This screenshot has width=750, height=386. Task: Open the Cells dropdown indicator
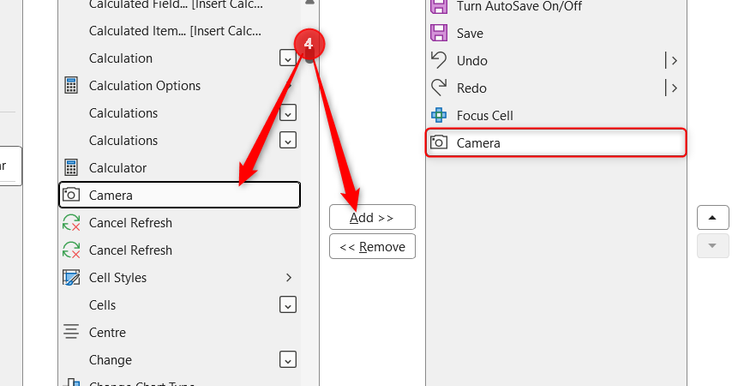287,305
